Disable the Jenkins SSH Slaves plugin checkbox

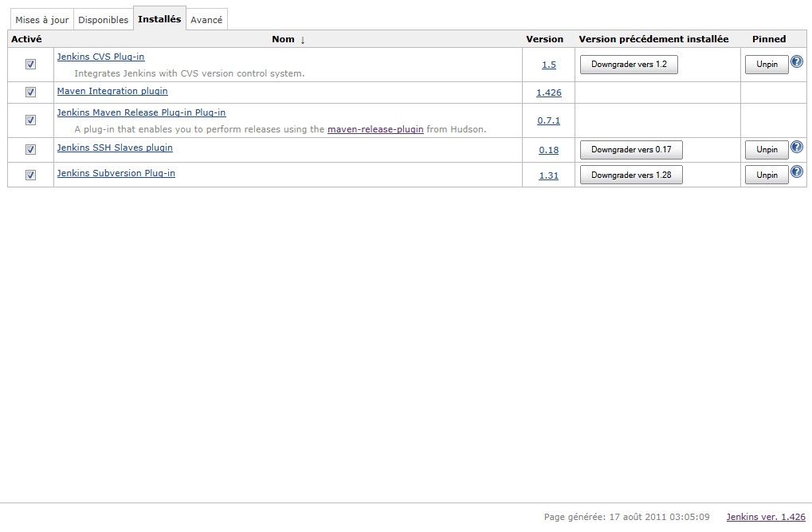tap(30, 150)
